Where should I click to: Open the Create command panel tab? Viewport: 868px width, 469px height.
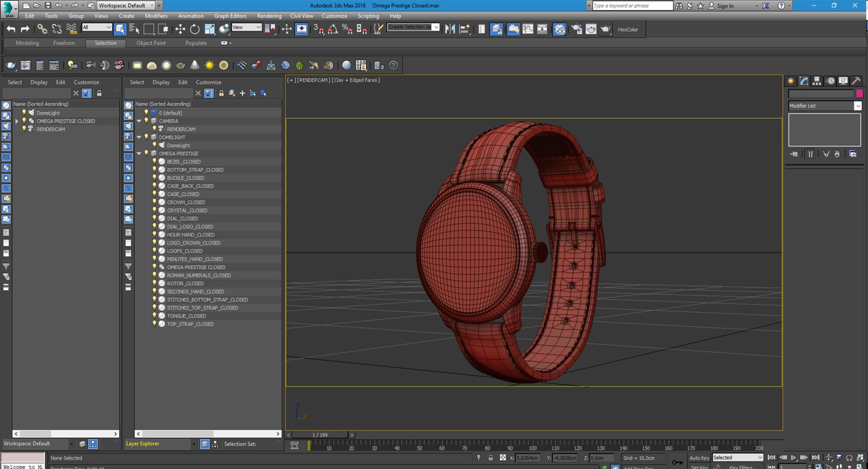(x=791, y=81)
